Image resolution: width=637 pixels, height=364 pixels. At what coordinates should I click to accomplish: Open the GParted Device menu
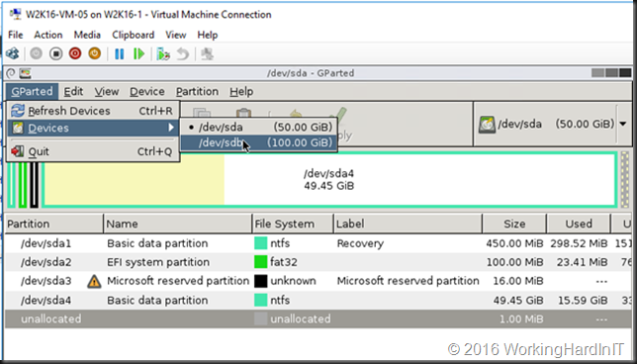coord(147,91)
